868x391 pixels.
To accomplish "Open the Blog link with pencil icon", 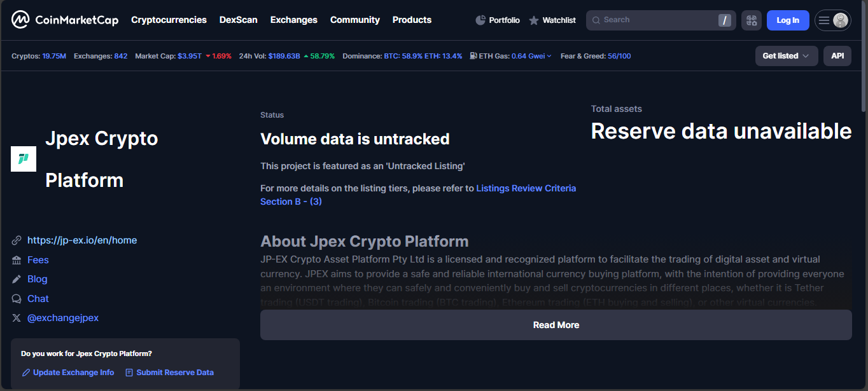I will coord(37,279).
